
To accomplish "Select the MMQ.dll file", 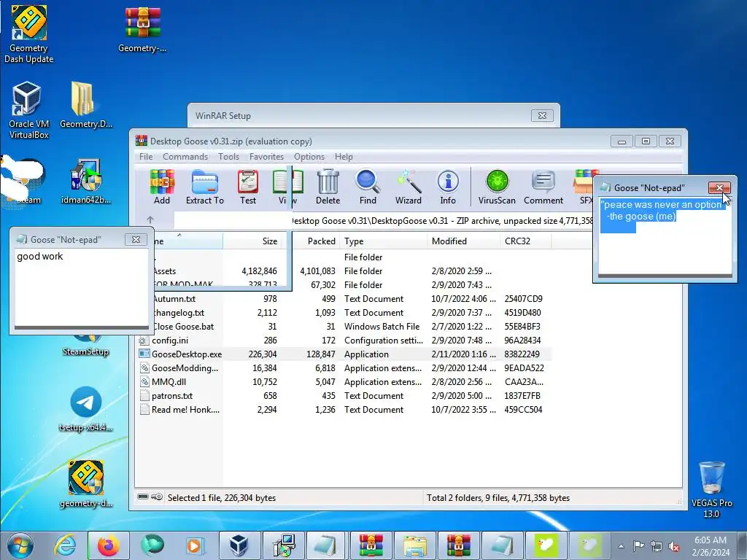I will [345, 381].
